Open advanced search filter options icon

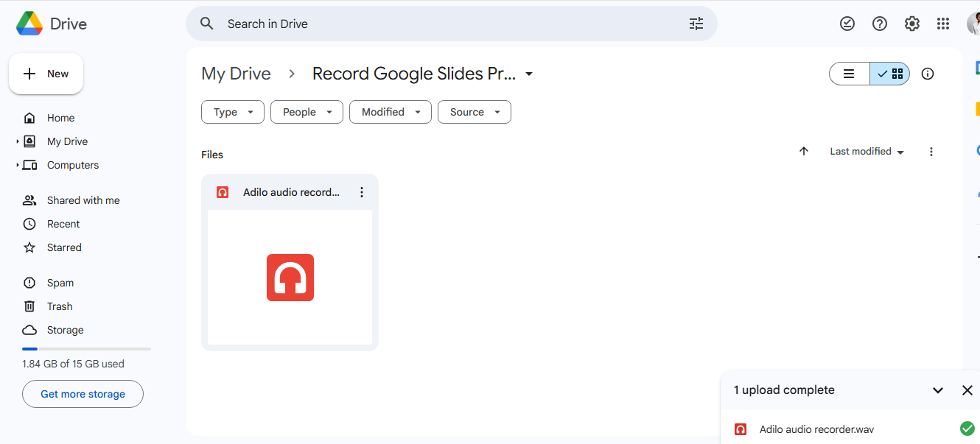click(696, 24)
